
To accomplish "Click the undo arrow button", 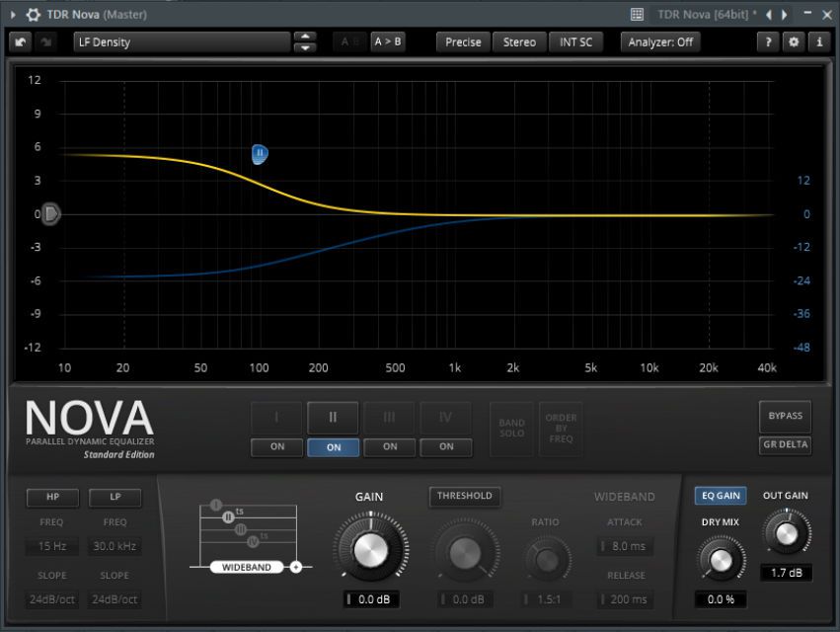I will click(21, 41).
